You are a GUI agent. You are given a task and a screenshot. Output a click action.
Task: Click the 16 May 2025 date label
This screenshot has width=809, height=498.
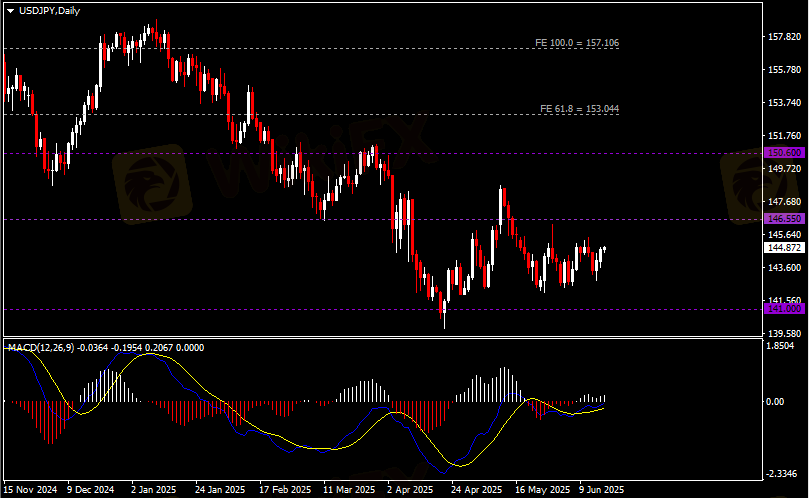[x=542, y=490]
